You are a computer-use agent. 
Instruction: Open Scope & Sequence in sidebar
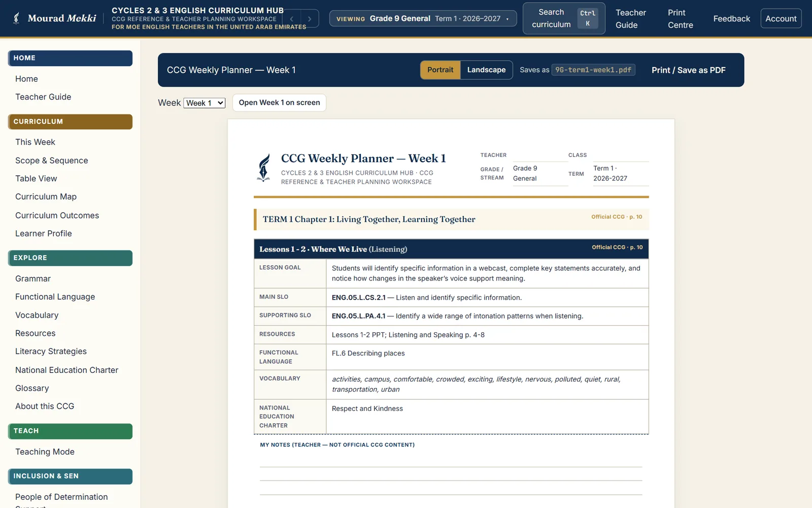52,161
